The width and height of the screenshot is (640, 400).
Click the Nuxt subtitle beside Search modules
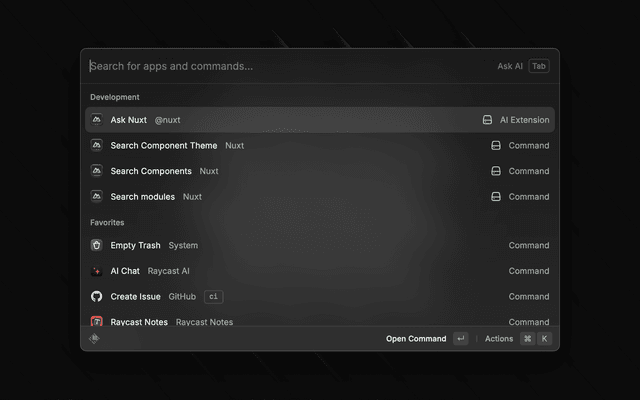point(192,197)
